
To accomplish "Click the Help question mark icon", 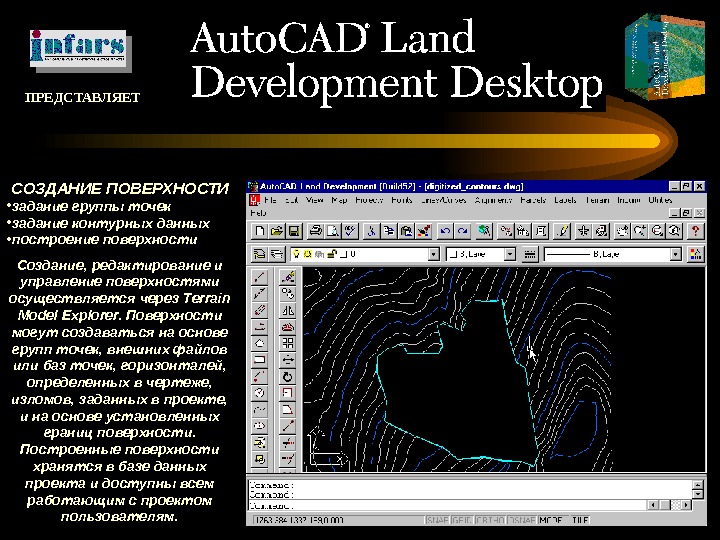I will pyautogui.click(x=696, y=231).
